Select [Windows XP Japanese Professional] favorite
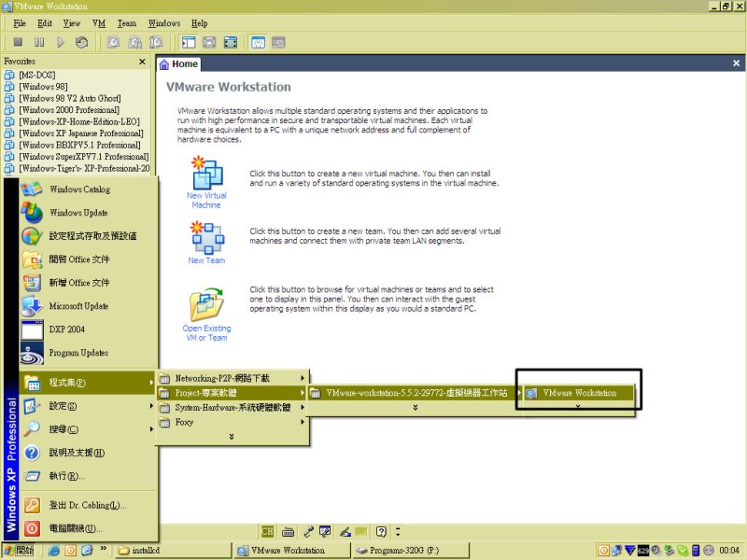747x560 pixels. coord(81,133)
